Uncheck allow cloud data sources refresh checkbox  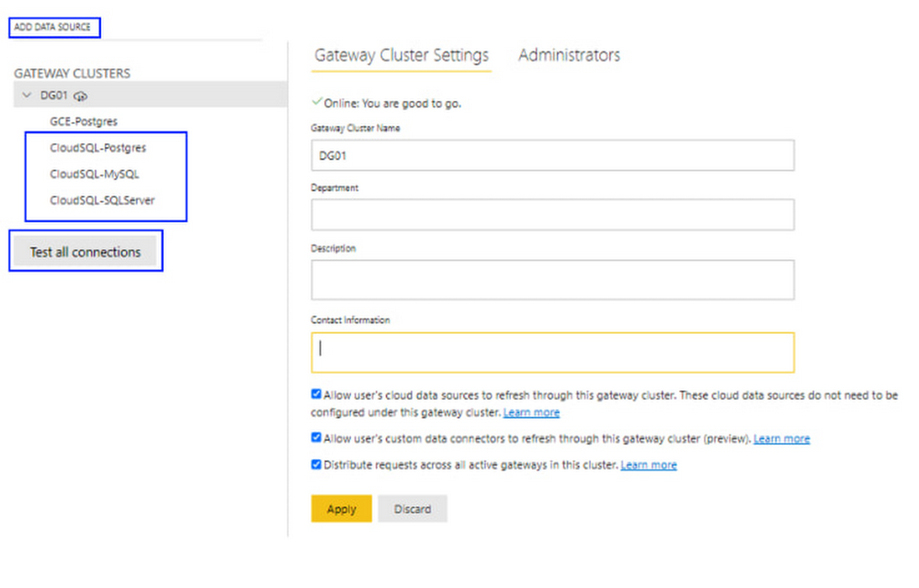coord(316,394)
